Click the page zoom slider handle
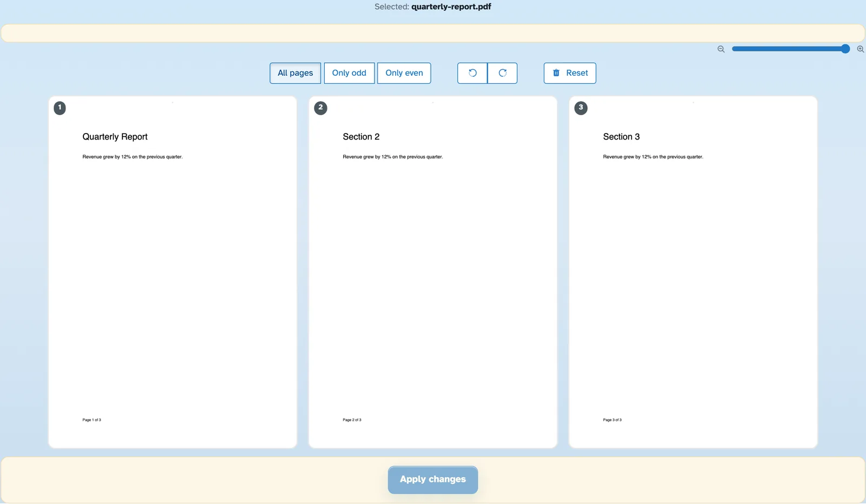This screenshot has width=866, height=504. pyautogui.click(x=845, y=49)
